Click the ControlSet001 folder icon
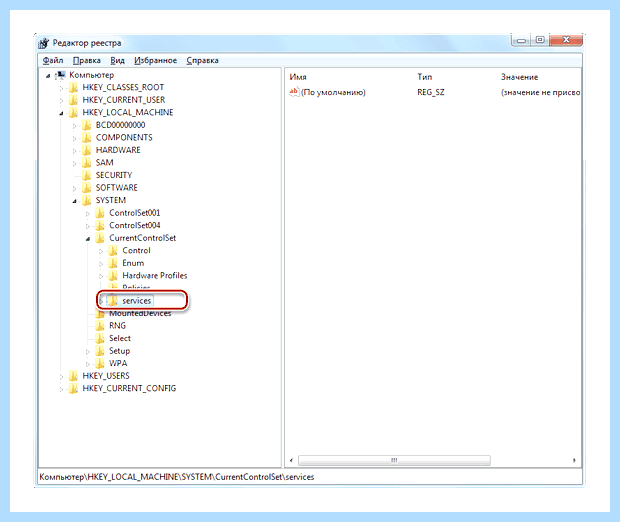Image resolution: width=620 pixels, height=522 pixels. tap(100, 213)
